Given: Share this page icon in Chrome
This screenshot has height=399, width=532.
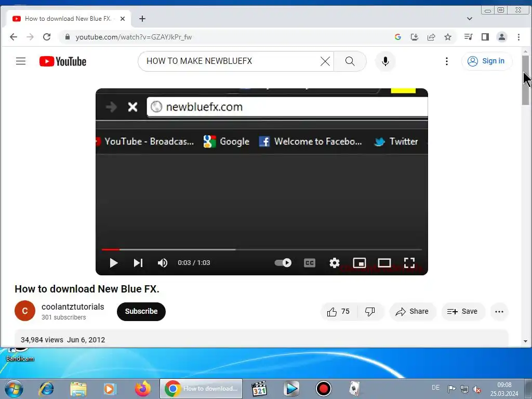Looking at the screenshot, I should [431, 37].
